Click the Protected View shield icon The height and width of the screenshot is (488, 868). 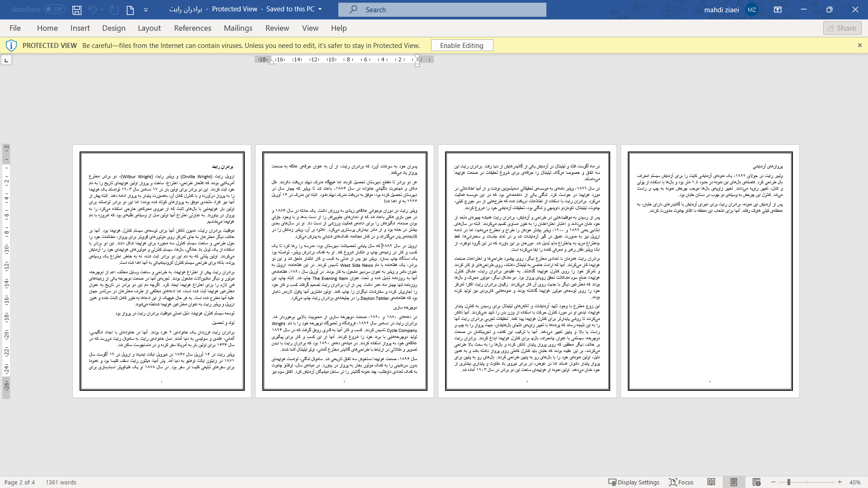(x=11, y=45)
